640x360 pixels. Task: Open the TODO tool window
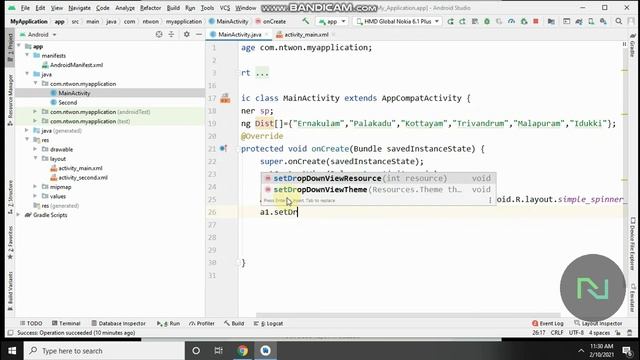(x=31, y=323)
